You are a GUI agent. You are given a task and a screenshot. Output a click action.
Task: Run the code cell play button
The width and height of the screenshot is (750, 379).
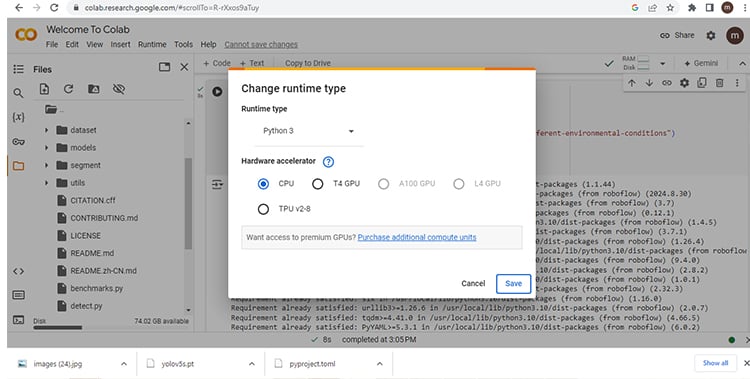coord(217,91)
